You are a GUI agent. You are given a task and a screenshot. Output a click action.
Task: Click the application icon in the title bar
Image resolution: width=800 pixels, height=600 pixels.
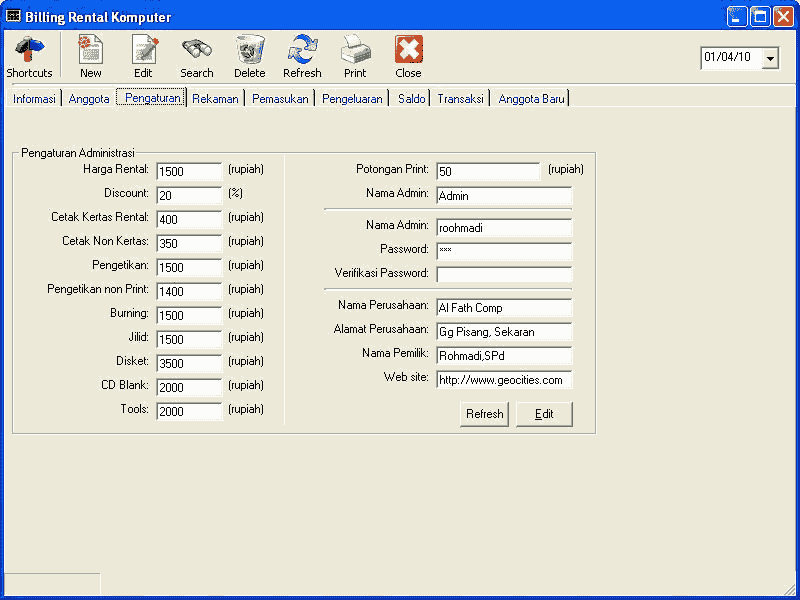tap(13, 16)
